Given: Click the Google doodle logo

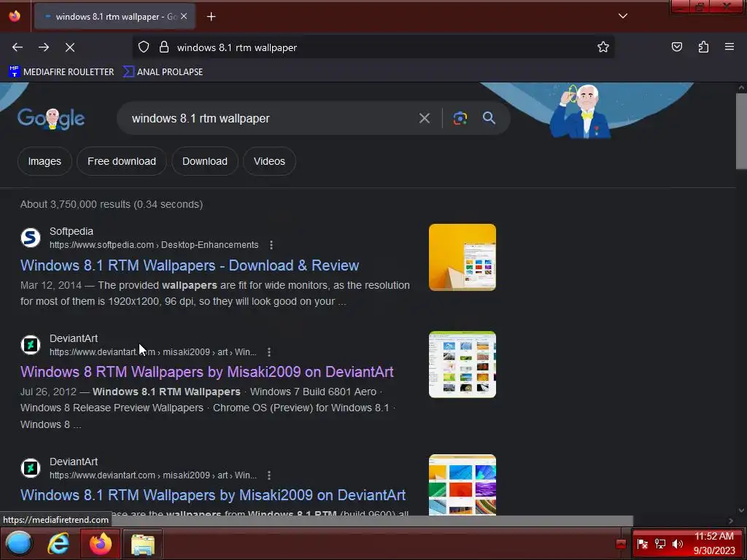Looking at the screenshot, I should (x=51, y=118).
